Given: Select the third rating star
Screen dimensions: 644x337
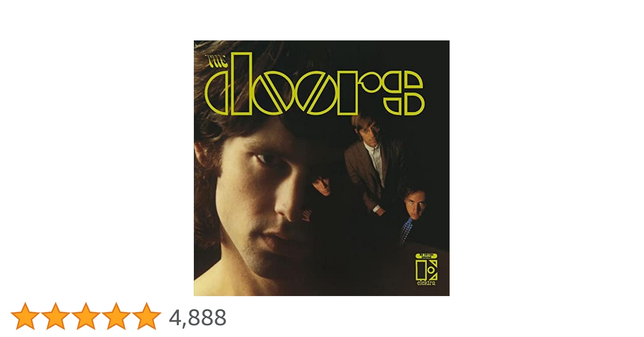Looking at the screenshot, I should pos(86,316).
